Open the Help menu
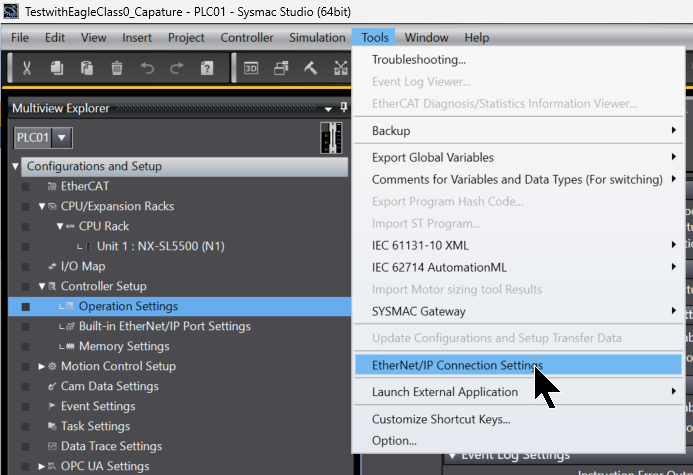This screenshot has height=475, width=693. [x=476, y=38]
